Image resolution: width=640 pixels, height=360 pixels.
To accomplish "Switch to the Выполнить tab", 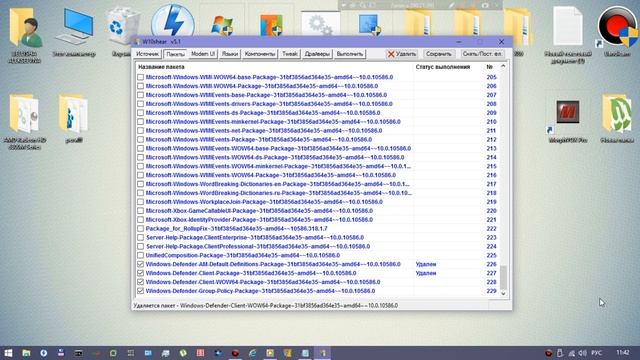I will (349, 54).
